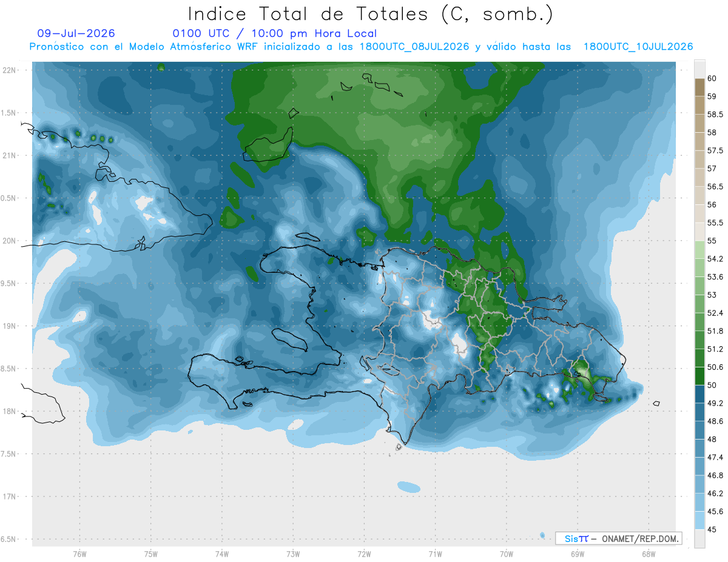This screenshot has height=562, width=728.
Task: Click the latitude axis label "18N"
Action: (x=10, y=411)
